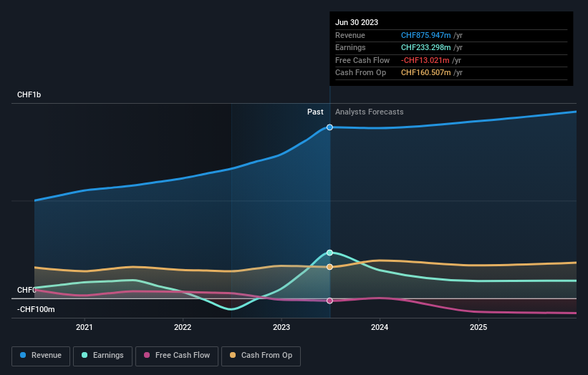
Task: Click the Free Cash Flow data point
Action: pyautogui.click(x=329, y=301)
